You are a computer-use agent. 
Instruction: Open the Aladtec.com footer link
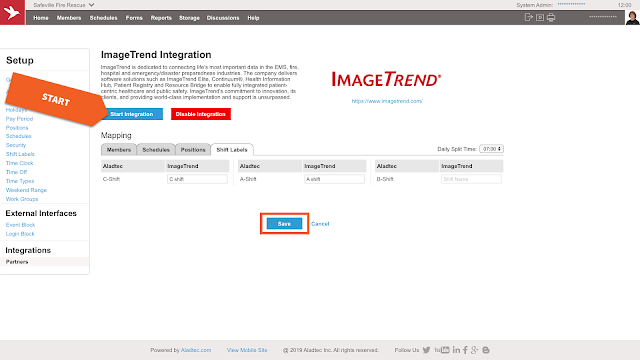[x=196, y=350]
